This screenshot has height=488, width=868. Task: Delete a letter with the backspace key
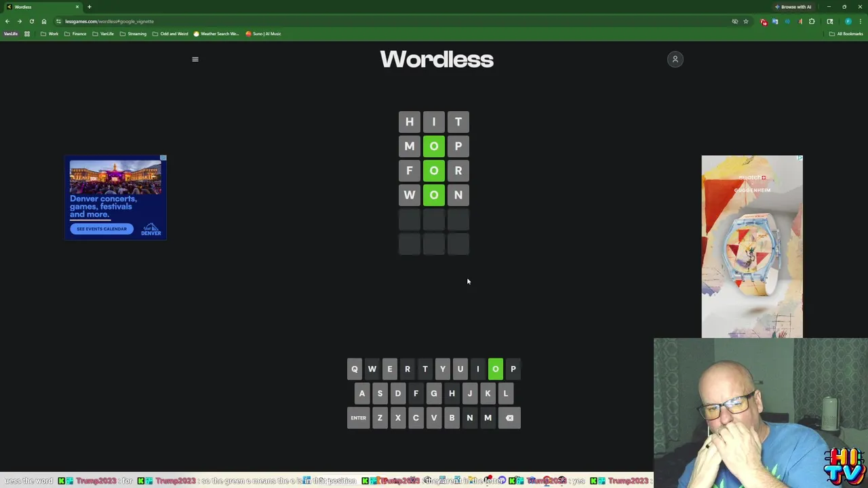(x=509, y=418)
